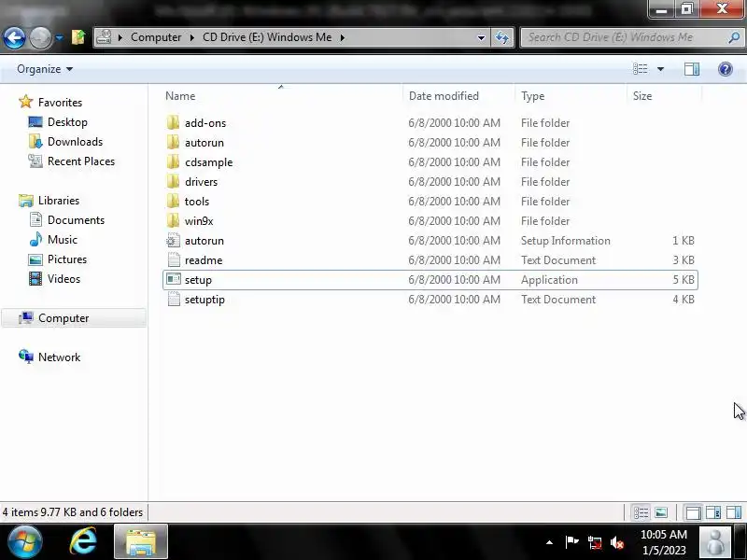Show hidden icons in the system tray
The width and height of the screenshot is (747, 560).
pos(549,542)
